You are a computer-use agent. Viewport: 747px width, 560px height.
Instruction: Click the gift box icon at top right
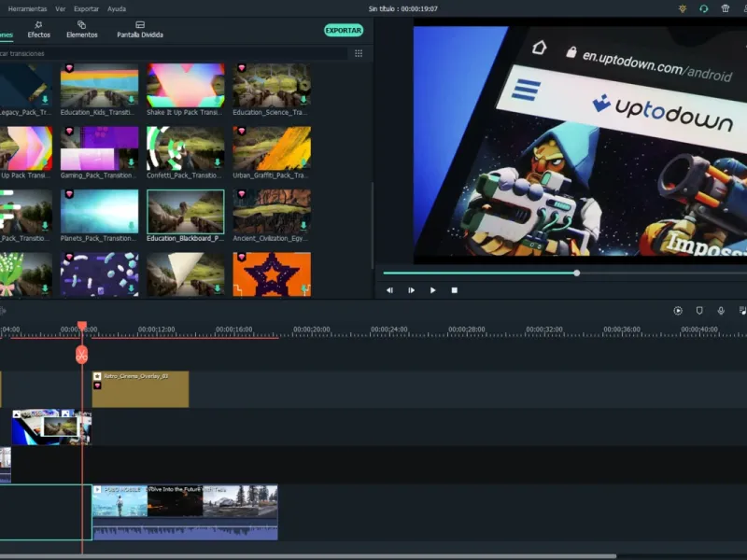(x=726, y=8)
